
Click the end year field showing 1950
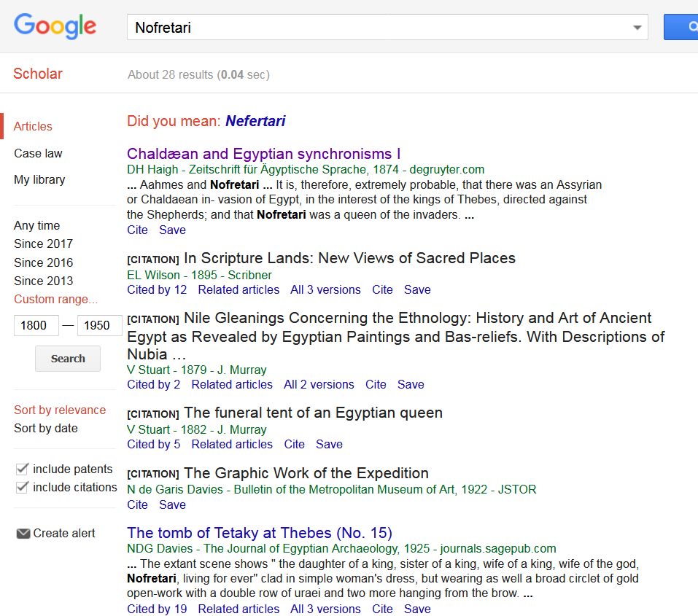click(99, 325)
